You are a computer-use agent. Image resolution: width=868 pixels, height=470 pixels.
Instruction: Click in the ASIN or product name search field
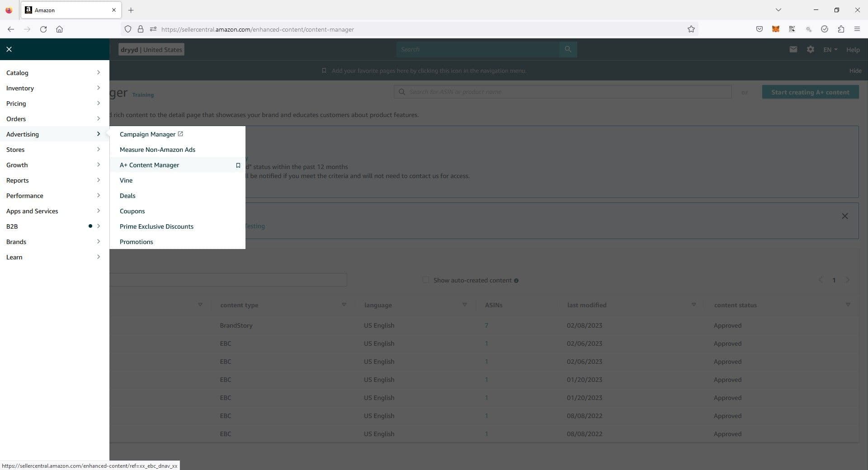(562, 92)
